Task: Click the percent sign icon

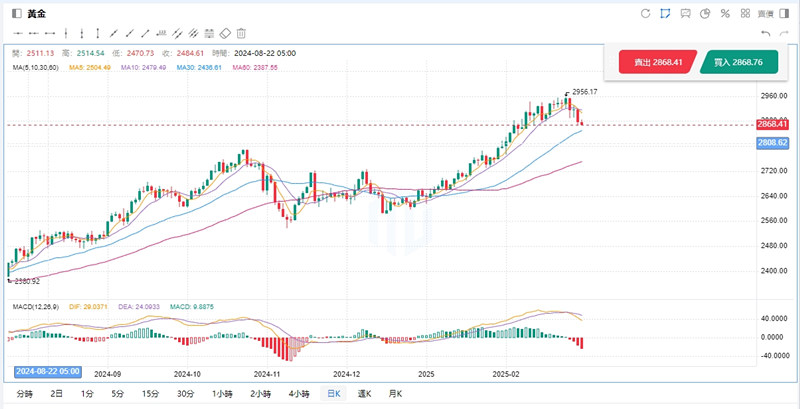Action: [x=725, y=13]
